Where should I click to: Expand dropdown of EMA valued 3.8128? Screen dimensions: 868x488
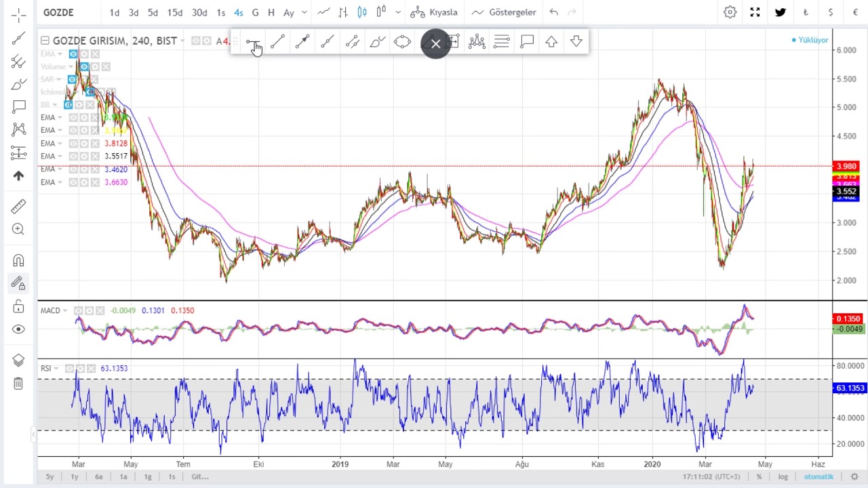[x=60, y=143]
